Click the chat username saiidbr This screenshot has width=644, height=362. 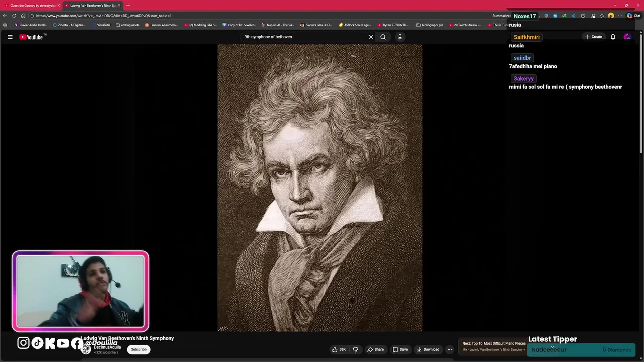point(522,58)
